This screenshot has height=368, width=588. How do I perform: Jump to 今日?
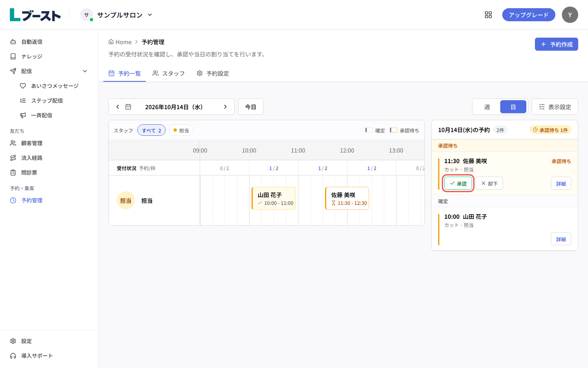[251, 107]
